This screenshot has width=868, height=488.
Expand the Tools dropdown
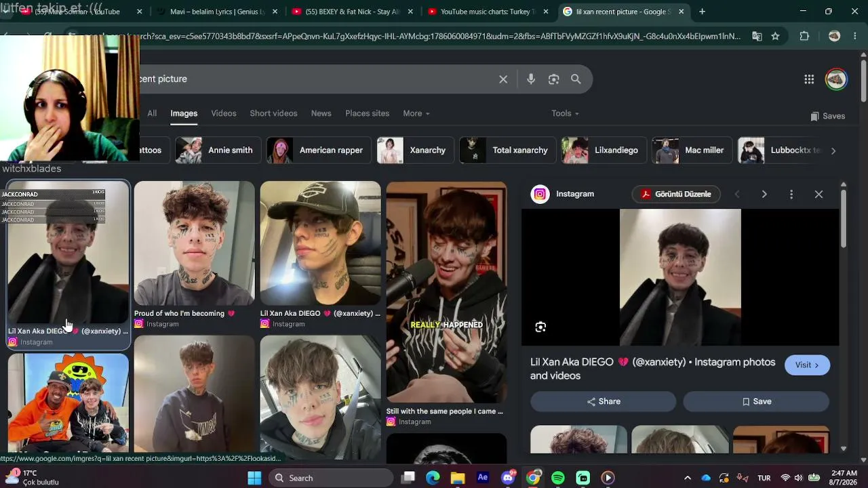(x=565, y=113)
